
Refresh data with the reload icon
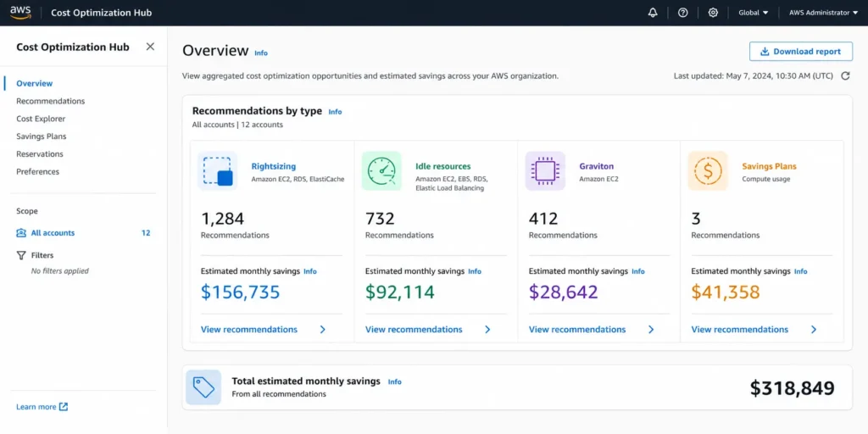click(845, 75)
